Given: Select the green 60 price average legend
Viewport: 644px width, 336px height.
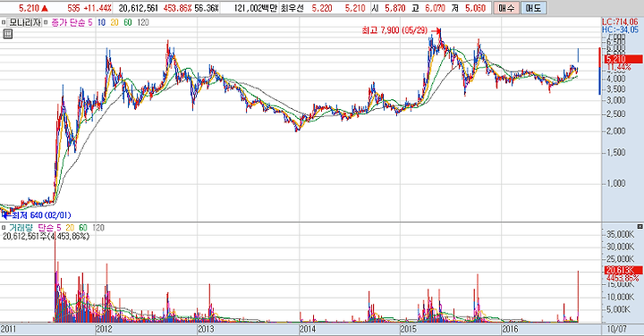Looking at the screenshot, I should click(x=128, y=22).
